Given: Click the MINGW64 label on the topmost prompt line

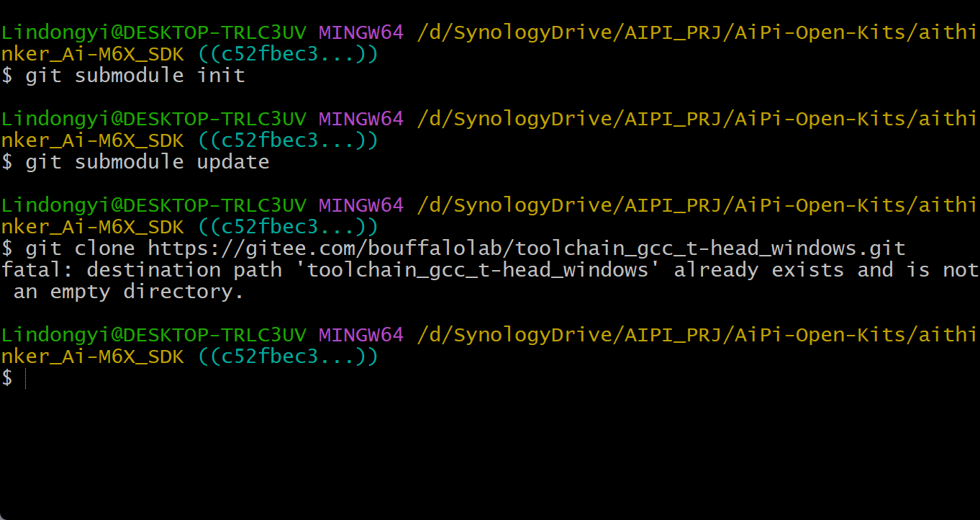Looking at the screenshot, I should 361,32.
